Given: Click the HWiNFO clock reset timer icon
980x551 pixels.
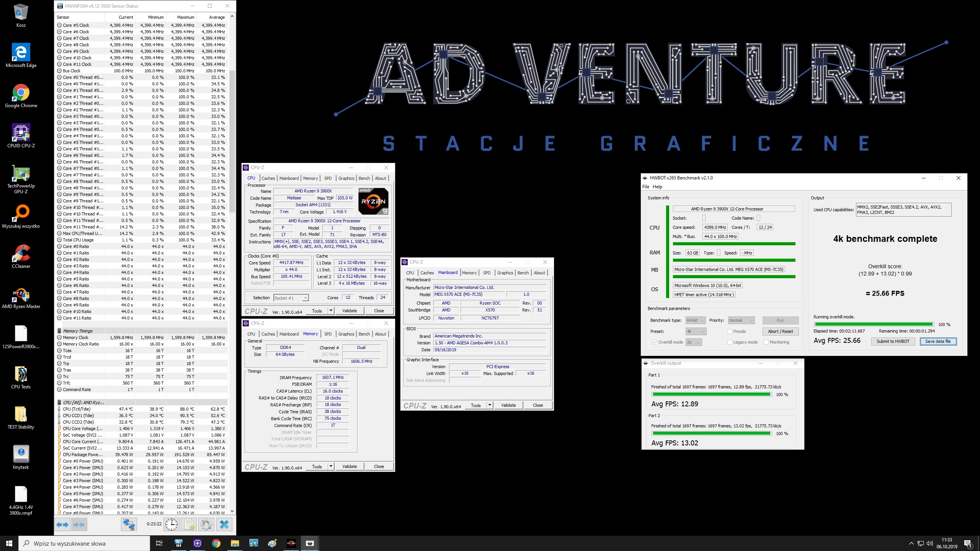Looking at the screenshot, I should coord(171,525).
